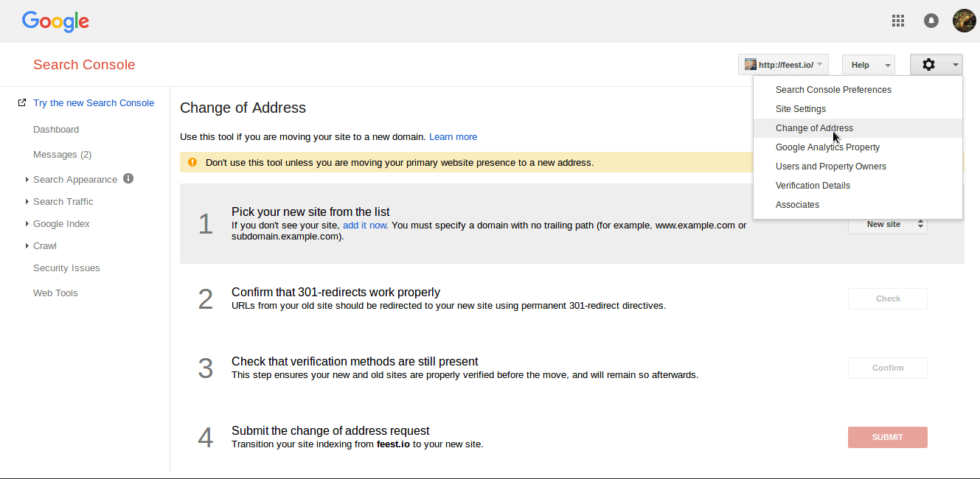Select Verification Details menu item

point(858,186)
